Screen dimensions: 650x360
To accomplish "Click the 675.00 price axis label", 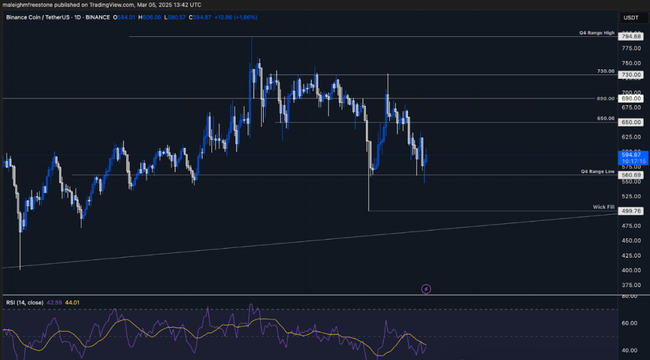I will pyautogui.click(x=632, y=107).
